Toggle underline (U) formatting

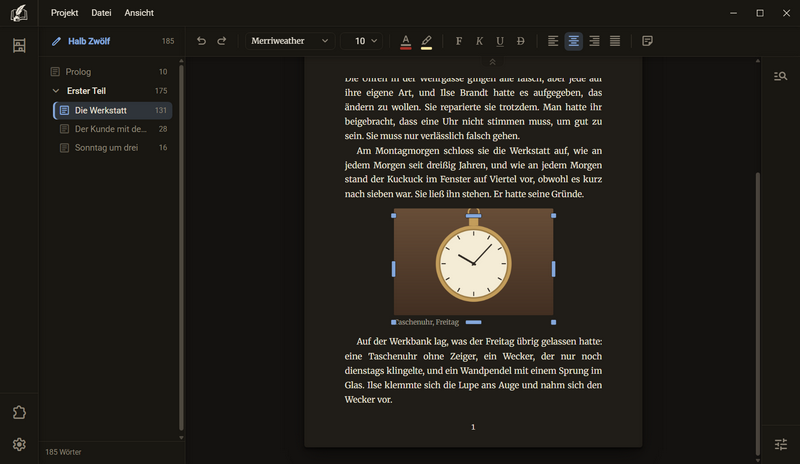tap(500, 41)
